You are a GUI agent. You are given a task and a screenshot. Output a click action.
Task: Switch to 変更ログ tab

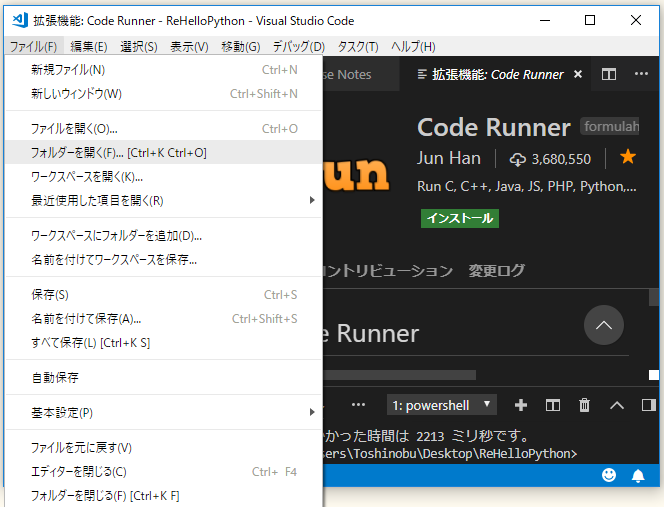point(496,270)
